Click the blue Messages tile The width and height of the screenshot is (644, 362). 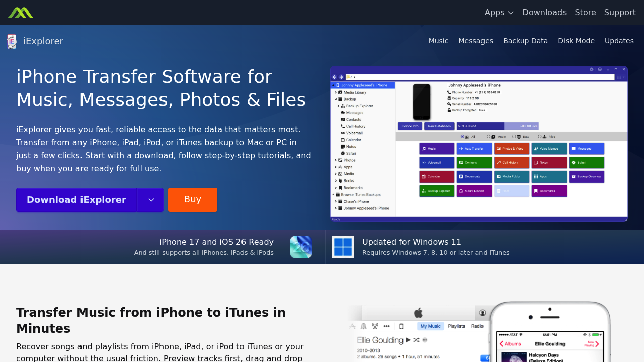pos(587,149)
